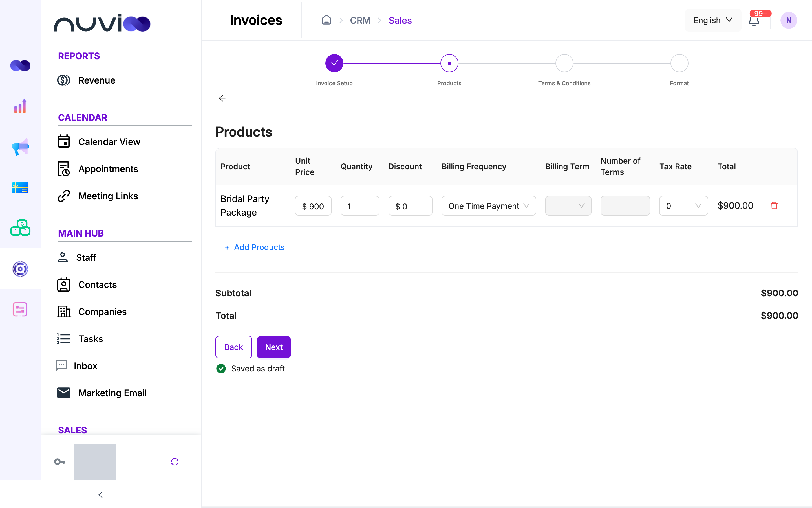Click the home breadcrumb icon
The width and height of the screenshot is (812, 508).
coord(326,20)
